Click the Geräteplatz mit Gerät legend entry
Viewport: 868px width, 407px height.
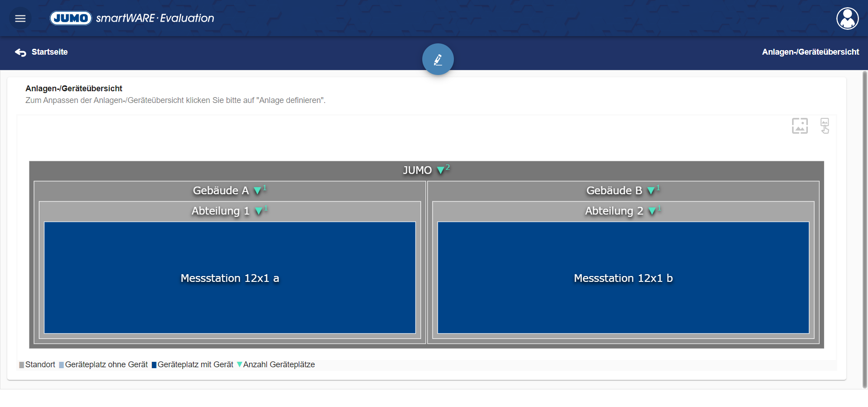[193, 365]
